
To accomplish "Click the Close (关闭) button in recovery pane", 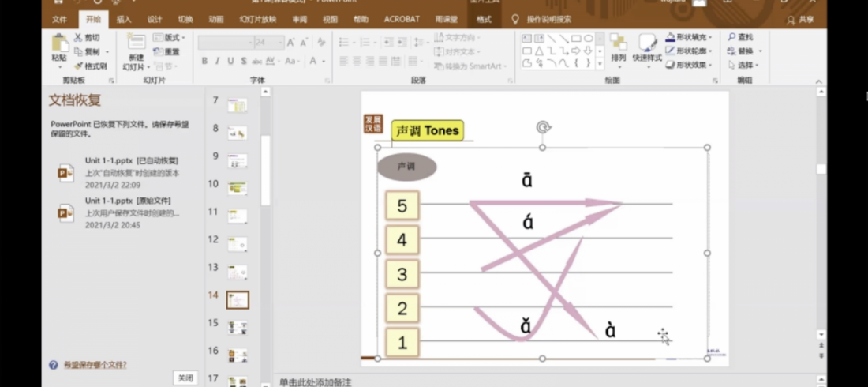I will (x=185, y=378).
